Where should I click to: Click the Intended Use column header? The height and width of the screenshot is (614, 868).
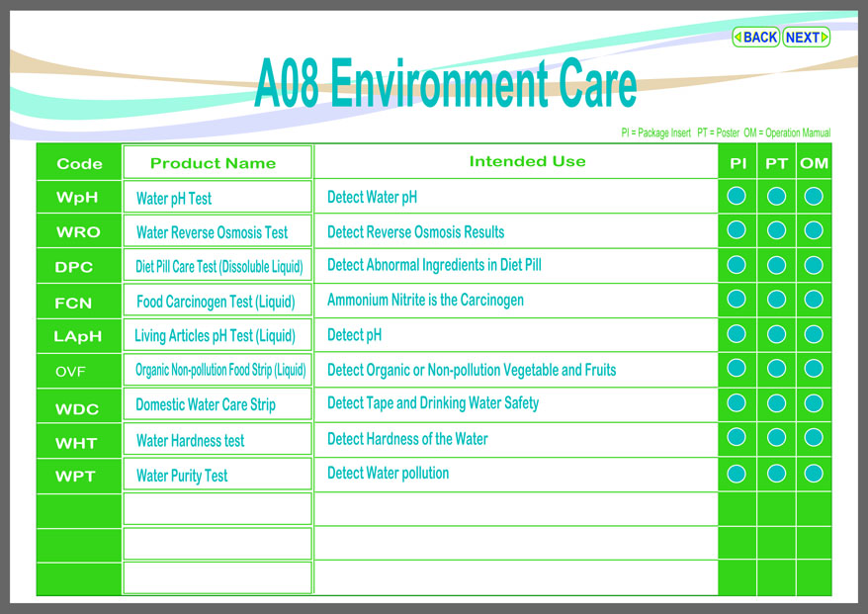(x=527, y=161)
